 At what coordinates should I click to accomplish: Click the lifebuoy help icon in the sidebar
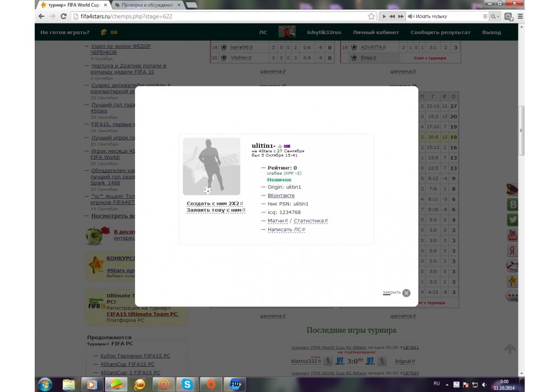[x=512, y=266]
